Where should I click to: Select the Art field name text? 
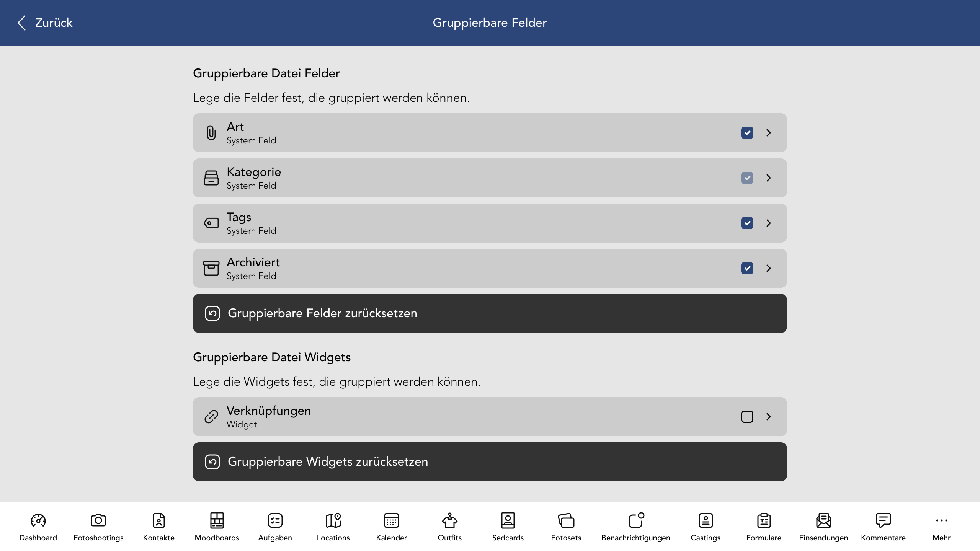[x=235, y=127]
